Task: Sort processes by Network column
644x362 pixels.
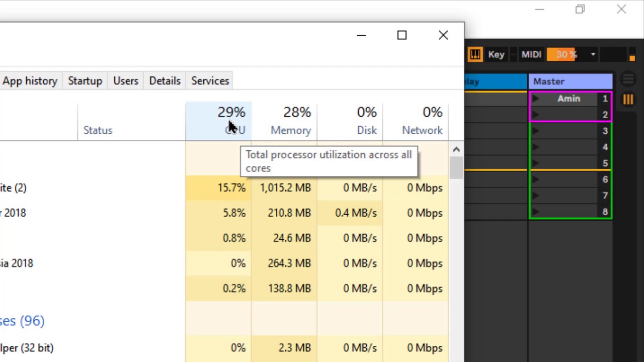Action: 422,121
